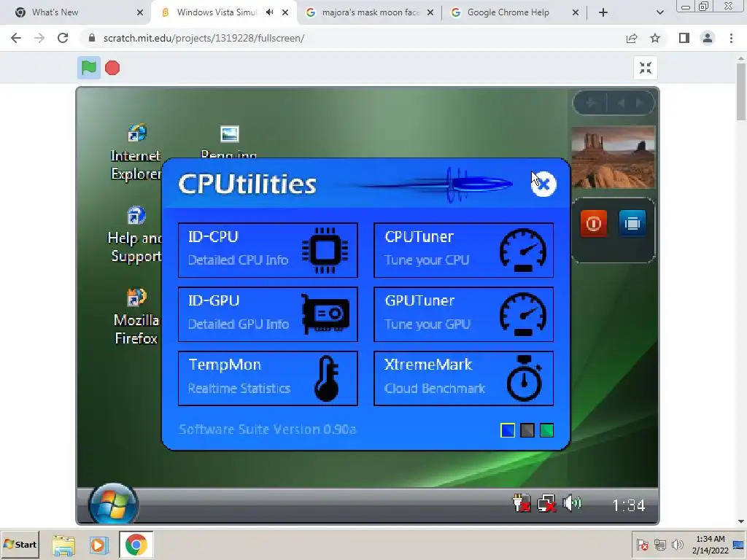Click the sidebar next arrow
The width and height of the screenshot is (747, 560).
click(x=640, y=104)
